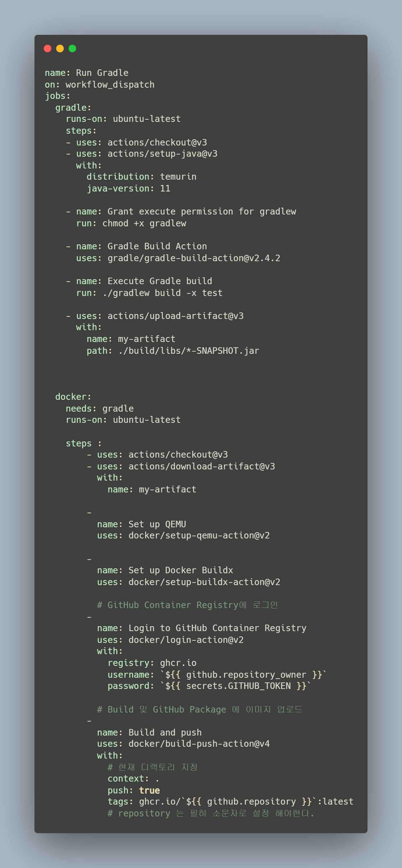The width and height of the screenshot is (402, 868).
Task: Click the 'gradle/gradle-build-action@v2.4.2' text
Action: pyautogui.click(x=194, y=258)
